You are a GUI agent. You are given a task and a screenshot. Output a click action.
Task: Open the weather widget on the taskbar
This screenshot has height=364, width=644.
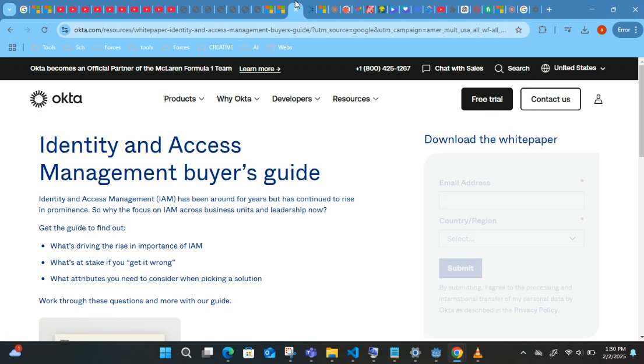tap(15, 352)
